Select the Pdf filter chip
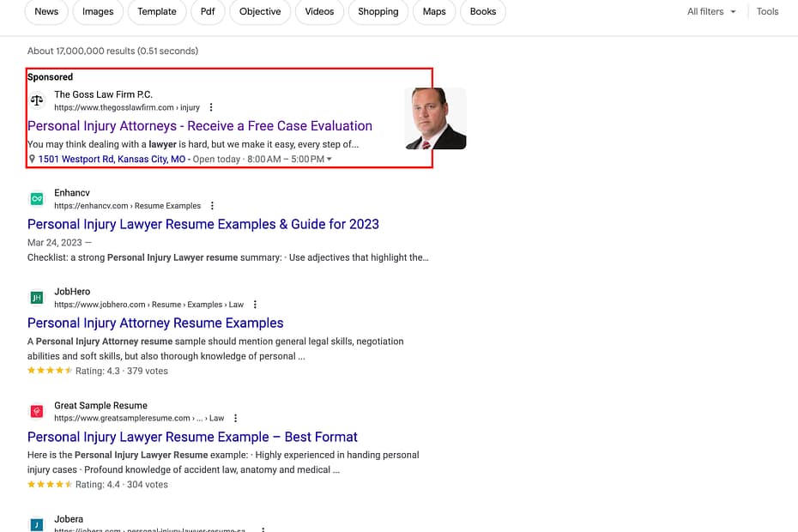Screen dimensions: 798x532 click(x=208, y=11)
